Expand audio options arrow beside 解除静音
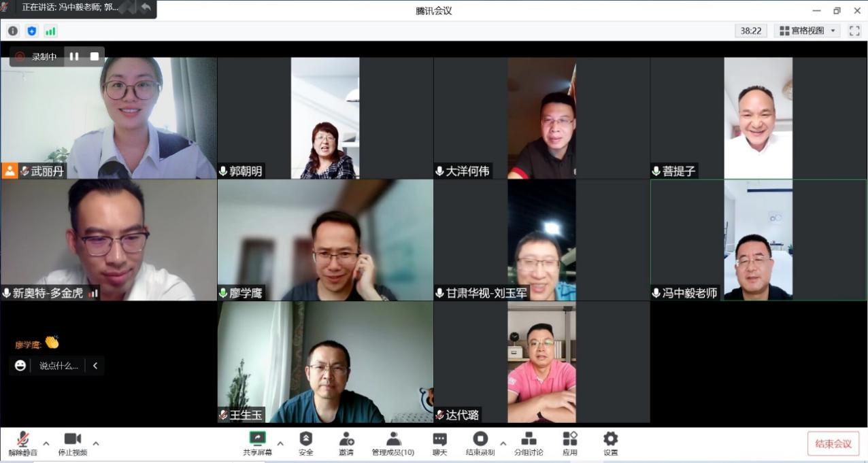This screenshot has height=463, width=868. (x=46, y=443)
